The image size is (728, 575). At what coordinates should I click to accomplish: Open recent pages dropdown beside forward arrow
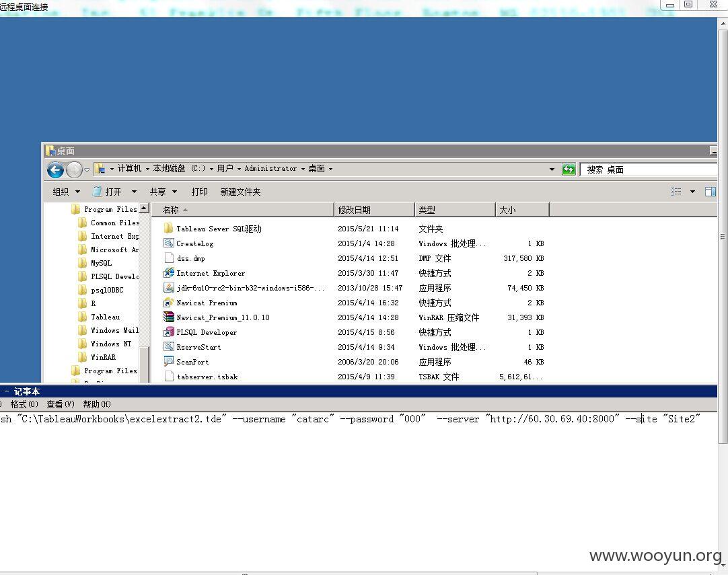coord(87,170)
